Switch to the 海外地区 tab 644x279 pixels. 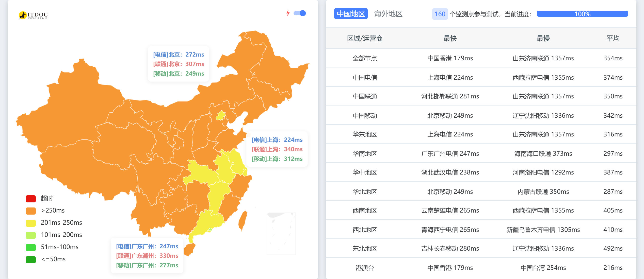(x=388, y=14)
